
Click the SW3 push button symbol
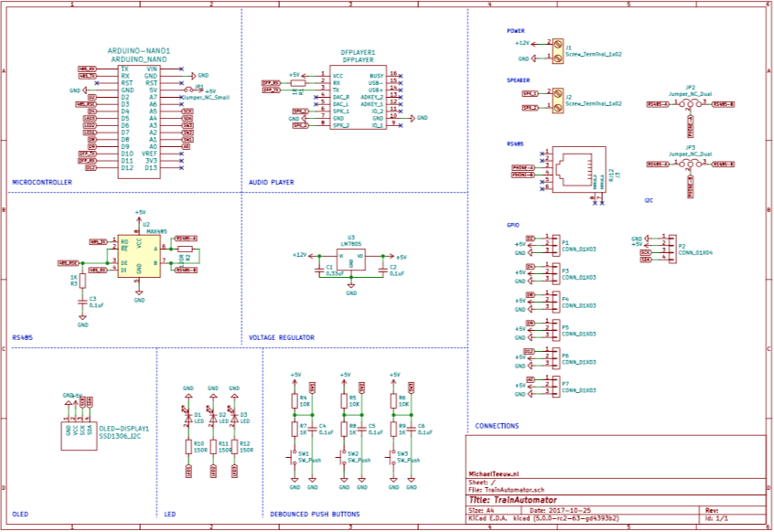pos(393,458)
